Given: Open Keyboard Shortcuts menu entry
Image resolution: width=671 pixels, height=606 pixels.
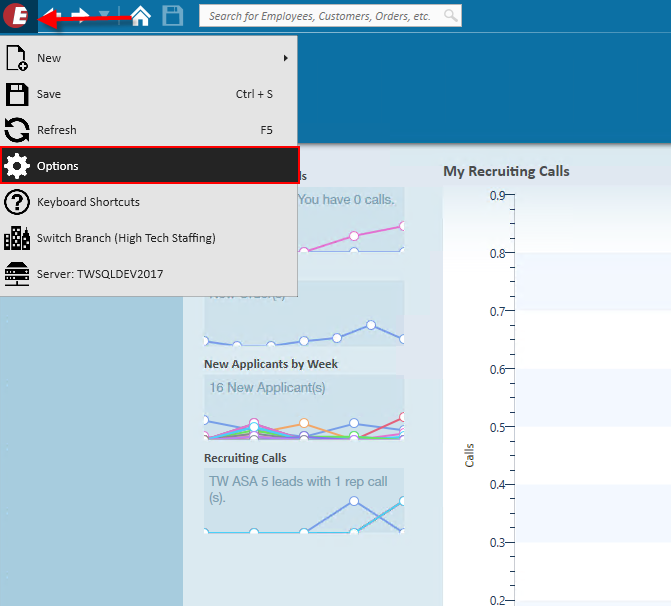Looking at the screenshot, I should coord(148,202).
